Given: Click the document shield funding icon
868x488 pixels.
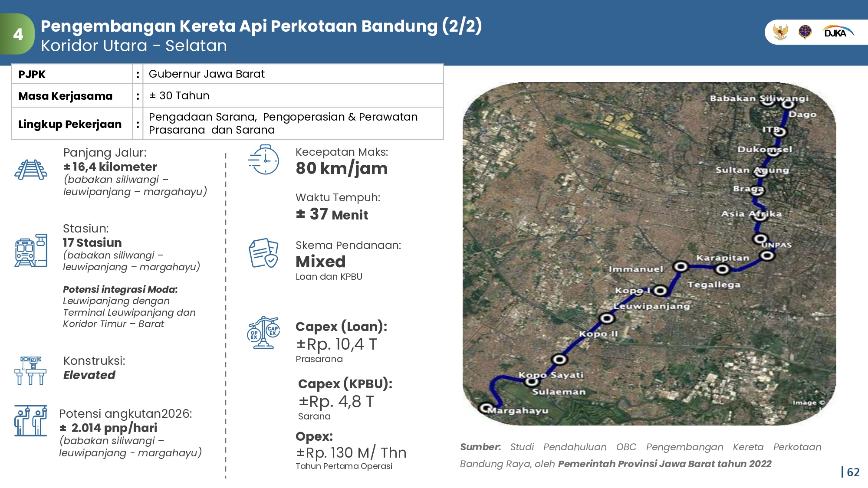Looking at the screenshot, I should (x=263, y=253).
